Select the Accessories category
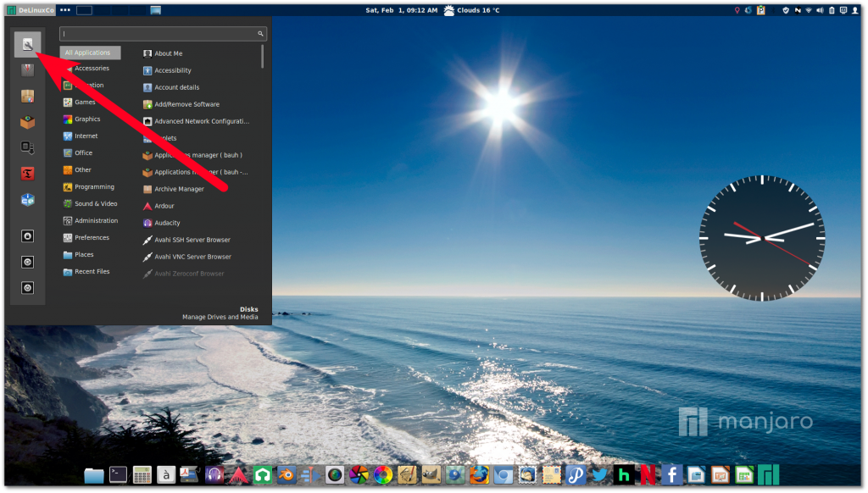The image size is (868, 493). point(90,68)
